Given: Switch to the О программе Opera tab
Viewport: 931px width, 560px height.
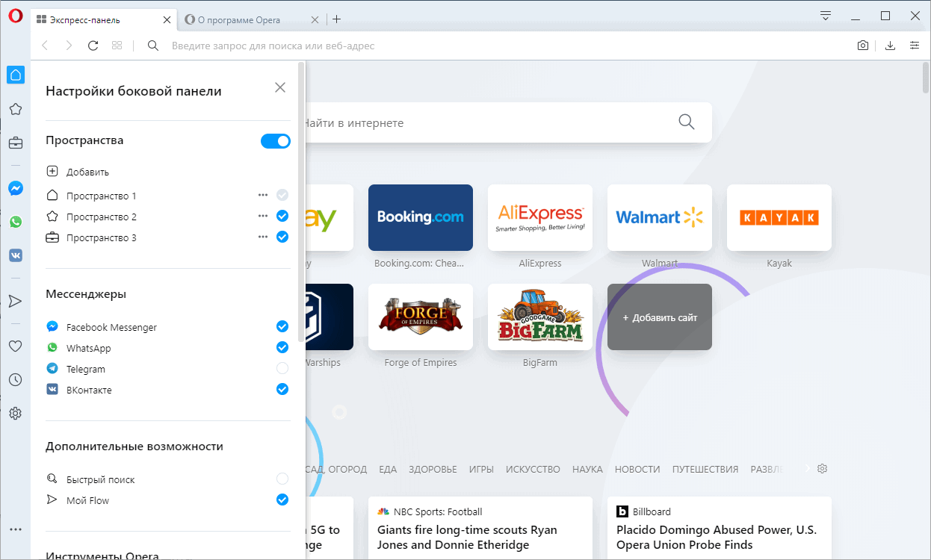Looking at the screenshot, I should (x=247, y=19).
